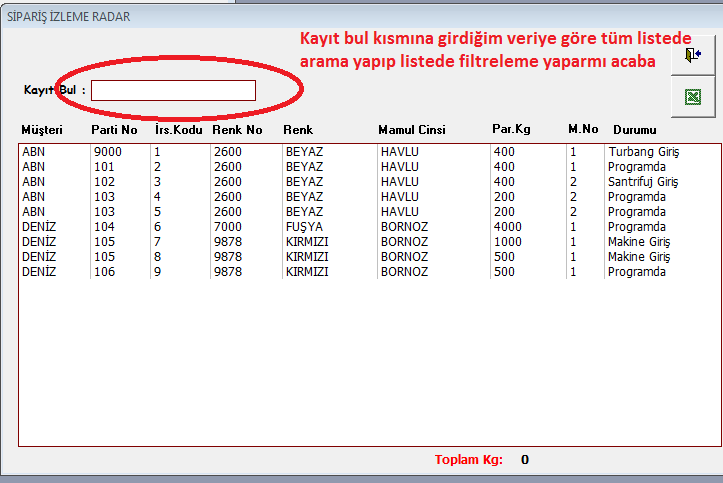The width and height of the screenshot is (723, 483).
Task: Click the Santrifuj Giriş status cell
Action: (x=643, y=182)
